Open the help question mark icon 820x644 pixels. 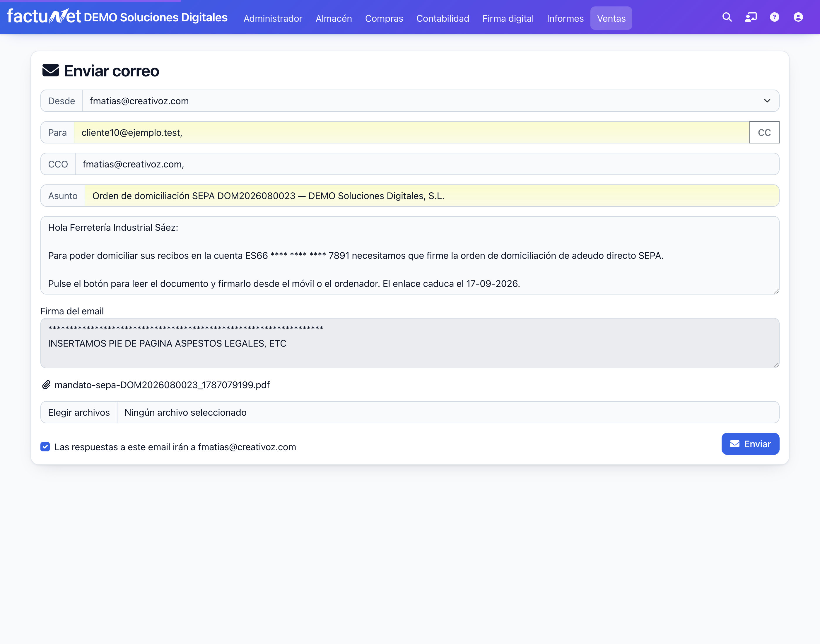click(774, 17)
